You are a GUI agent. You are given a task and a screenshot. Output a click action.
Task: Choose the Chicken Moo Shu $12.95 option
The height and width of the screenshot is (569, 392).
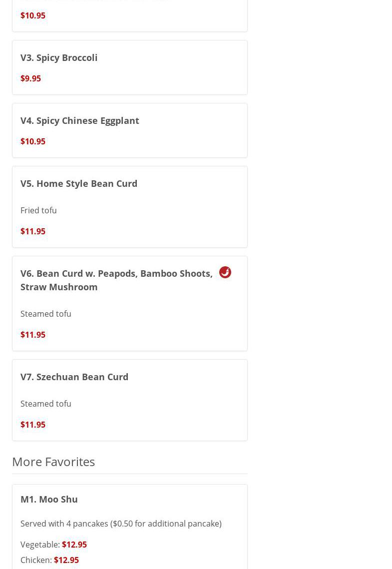pos(66,560)
